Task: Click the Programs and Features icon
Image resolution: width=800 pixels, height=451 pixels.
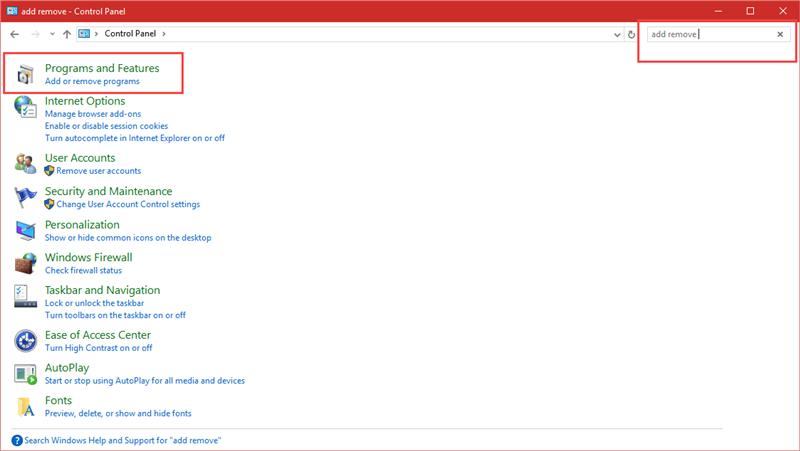Action: pos(25,74)
